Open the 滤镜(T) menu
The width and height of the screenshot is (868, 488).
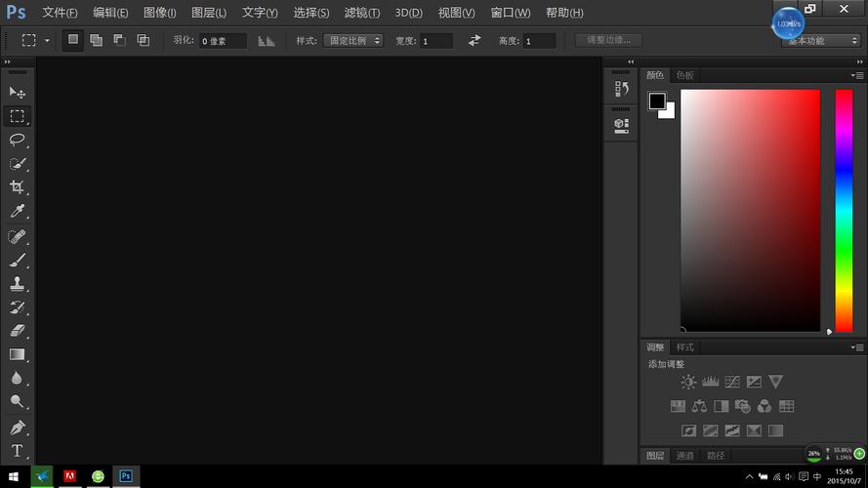tap(362, 13)
